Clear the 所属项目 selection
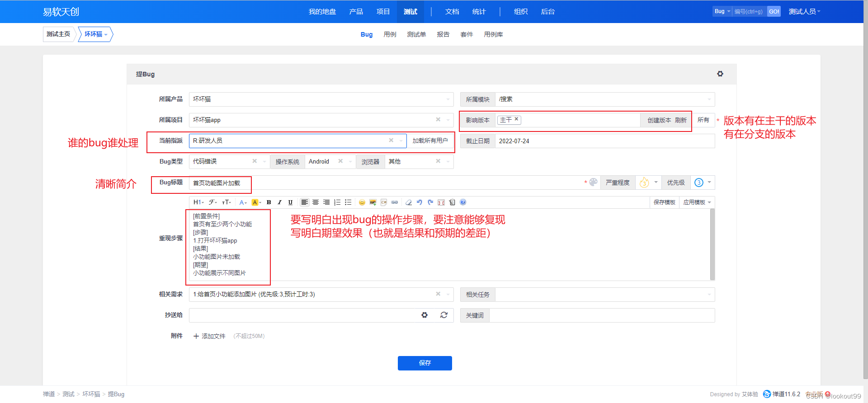The height and width of the screenshot is (403, 868). click(x=438, y=119)
